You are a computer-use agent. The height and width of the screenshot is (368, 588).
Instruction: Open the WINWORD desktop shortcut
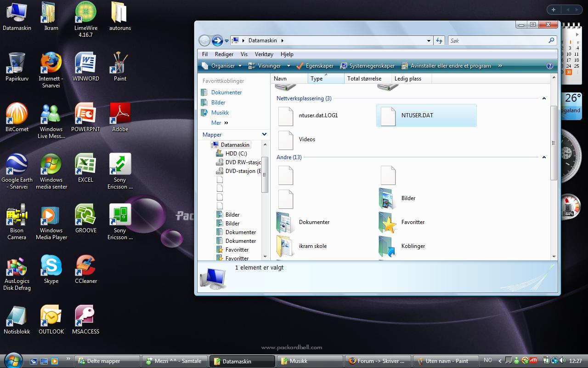pyautogui.click(x=85, y=67)
